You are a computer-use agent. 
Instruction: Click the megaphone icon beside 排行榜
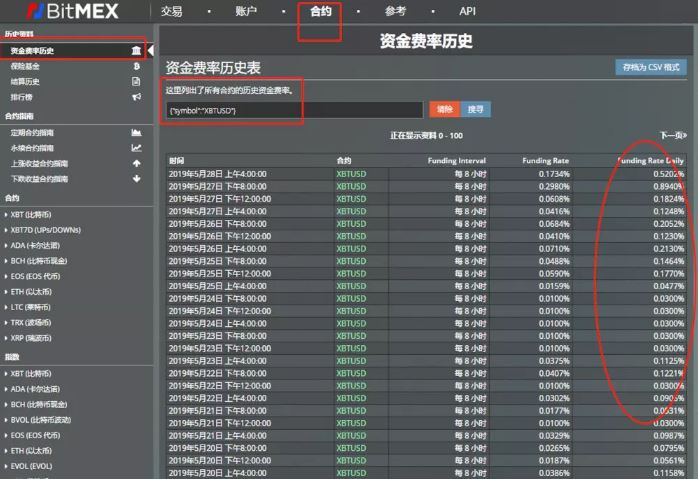coord(137,97)
